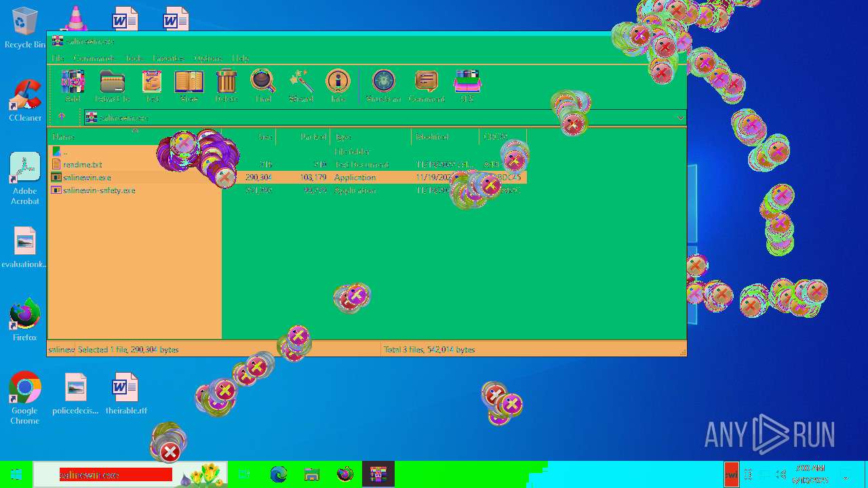Launch the Wizard wand icon
Viewport: 868px width, 488px height.
300,85
